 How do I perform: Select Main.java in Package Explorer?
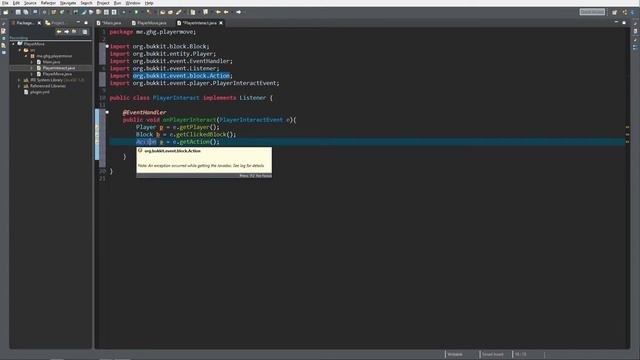[51, 62]
